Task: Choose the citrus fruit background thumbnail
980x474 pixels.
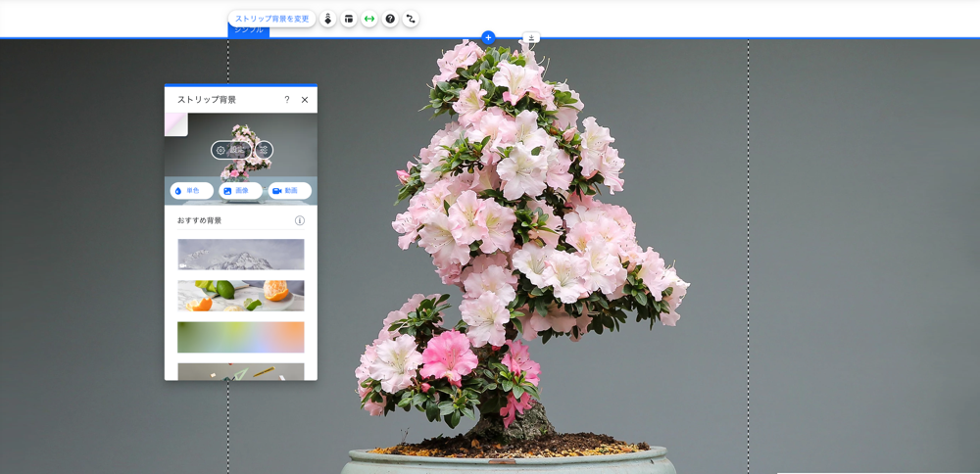Action: click(241, 296)
